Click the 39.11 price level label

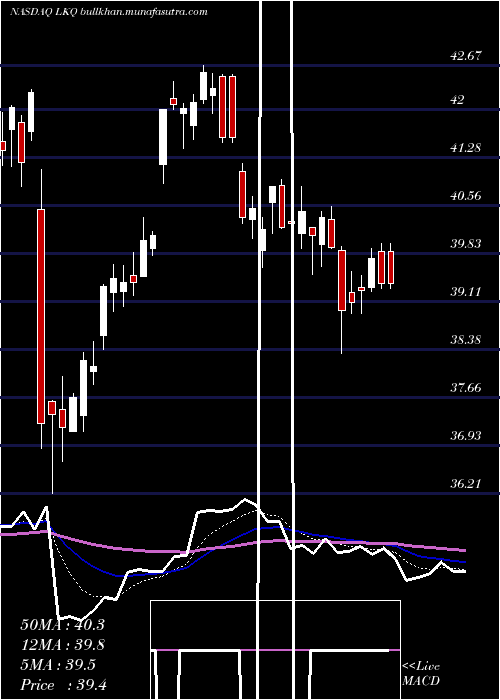tap(467, 292)
